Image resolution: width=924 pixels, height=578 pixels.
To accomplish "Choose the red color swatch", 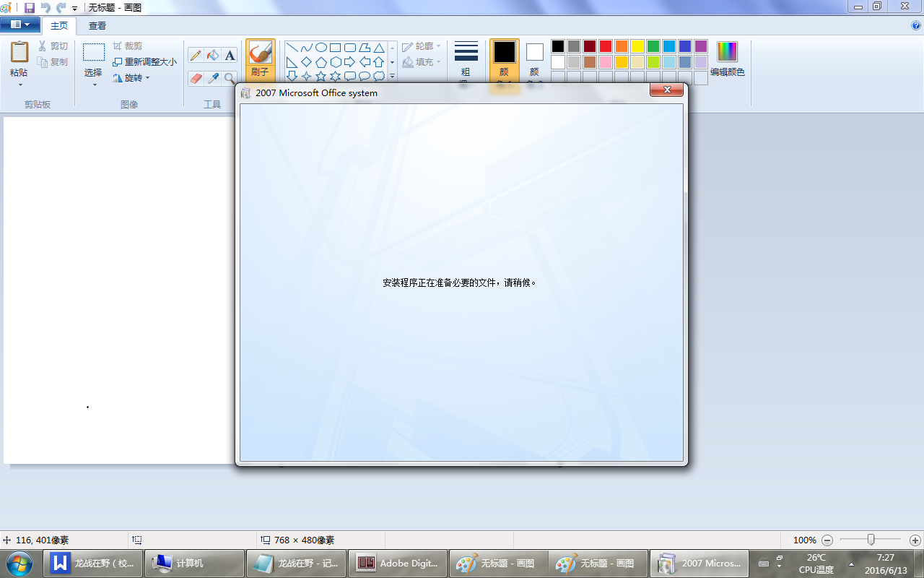I will click(606, 46).
